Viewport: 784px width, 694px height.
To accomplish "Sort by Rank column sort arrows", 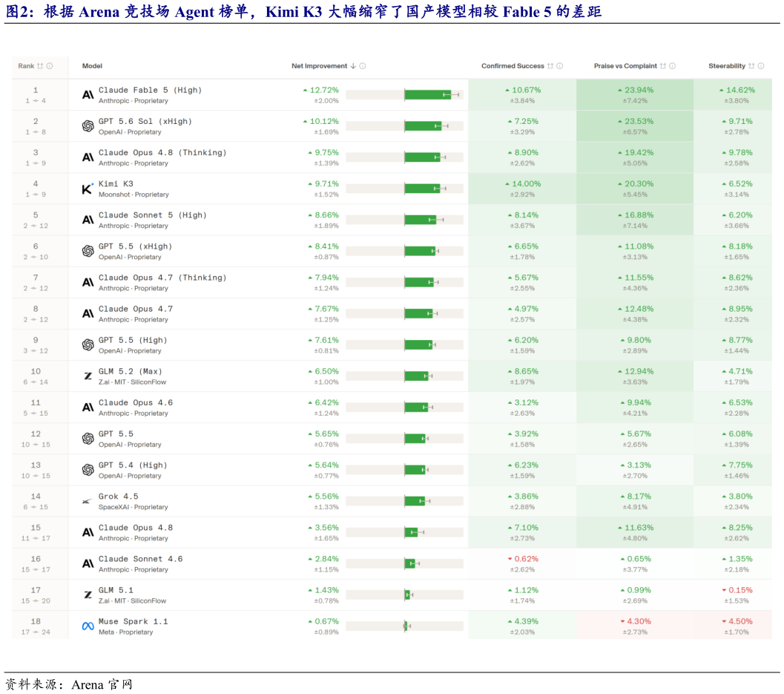I will point(41,66).
